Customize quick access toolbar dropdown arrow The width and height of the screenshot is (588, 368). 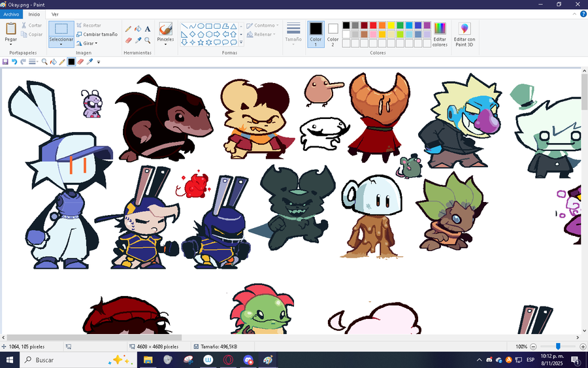99,62
